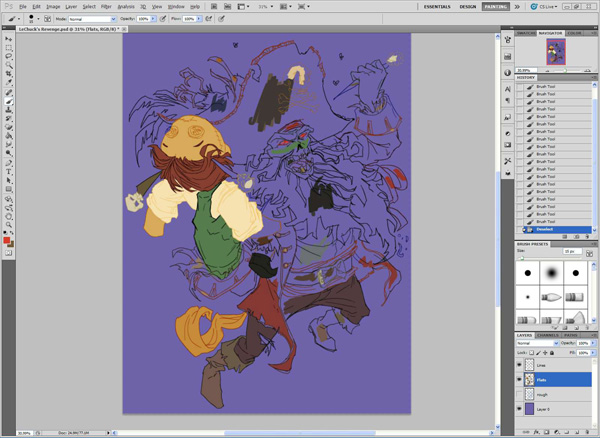Switch to the Design workspace
The height and width of the screenshot is (438, 600).
click(x=468, y=7)
